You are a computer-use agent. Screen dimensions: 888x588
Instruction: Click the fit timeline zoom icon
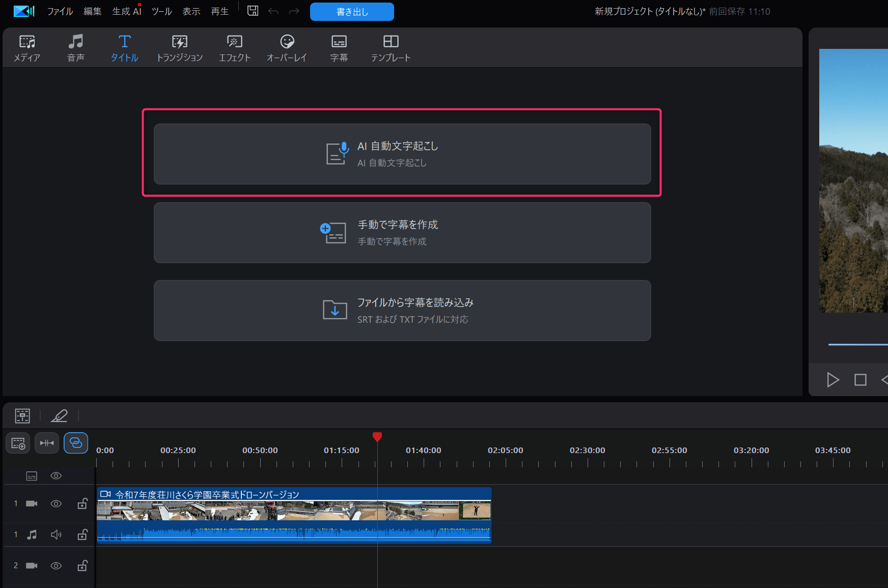47,443
